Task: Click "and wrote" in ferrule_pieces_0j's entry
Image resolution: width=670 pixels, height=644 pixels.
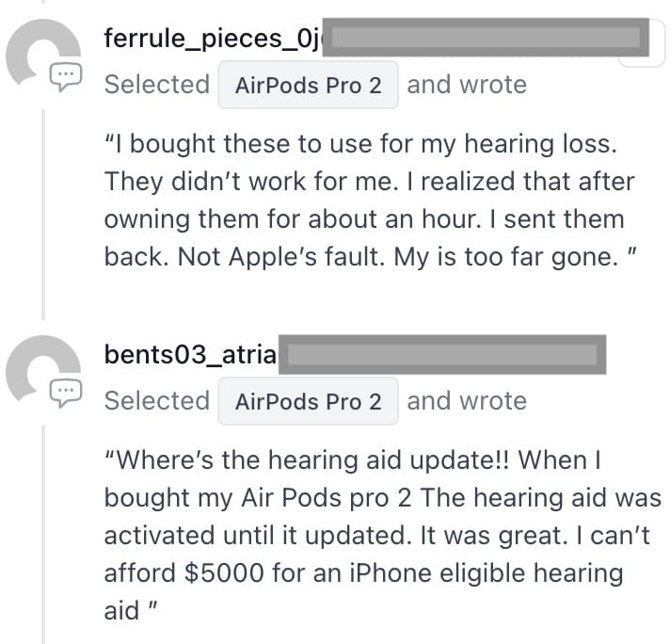Action: (x=466, y=85)
